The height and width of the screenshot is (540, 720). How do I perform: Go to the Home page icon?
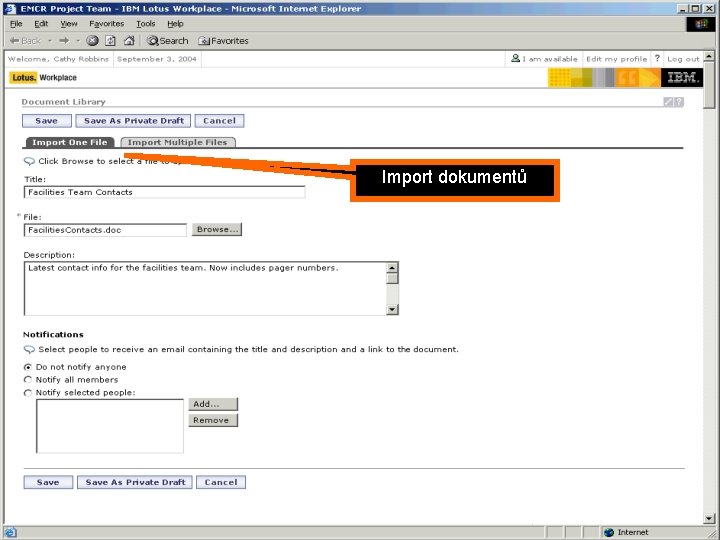[x=129, y=41]
